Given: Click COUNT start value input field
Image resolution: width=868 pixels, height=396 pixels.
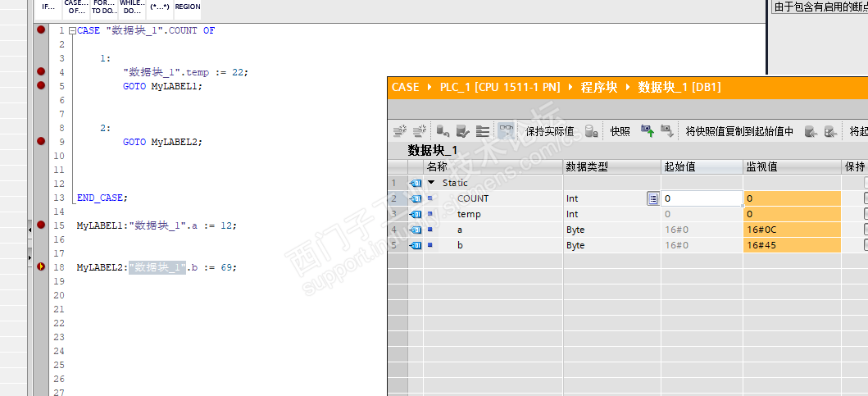Looking at the screenshot, I should click(x=702, y=198).
